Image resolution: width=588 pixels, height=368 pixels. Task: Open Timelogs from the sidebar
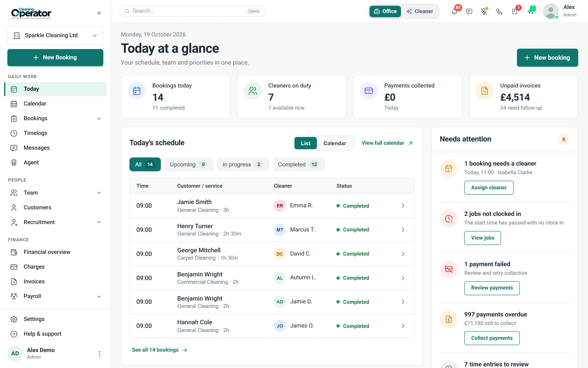(55, 133)
